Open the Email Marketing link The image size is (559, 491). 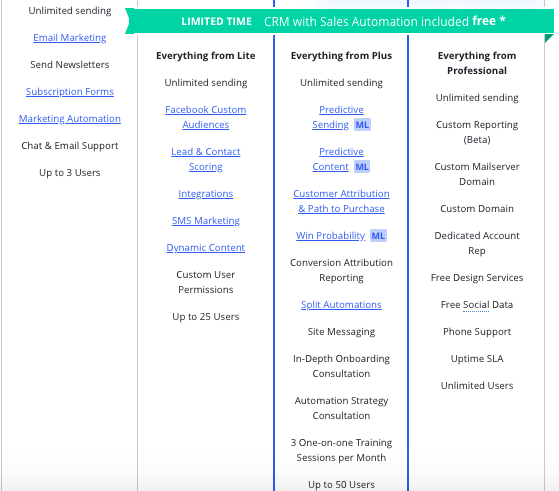click(70, 37)
